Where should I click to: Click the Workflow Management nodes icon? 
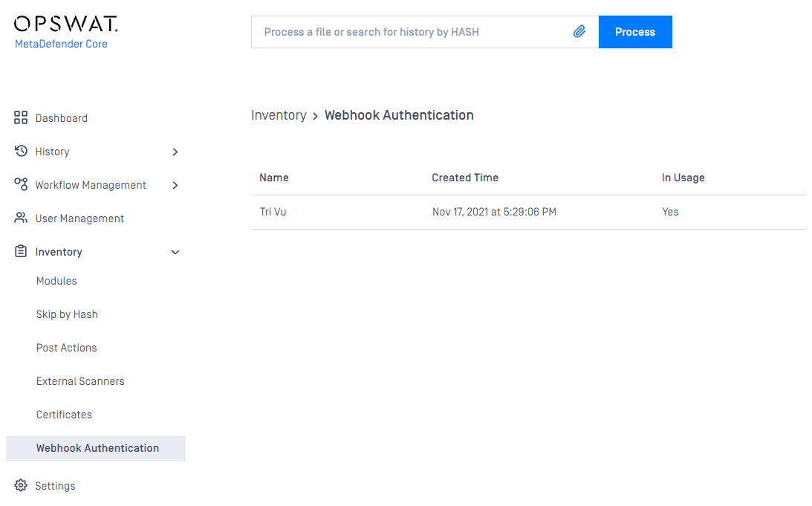[x=21, y=184]
